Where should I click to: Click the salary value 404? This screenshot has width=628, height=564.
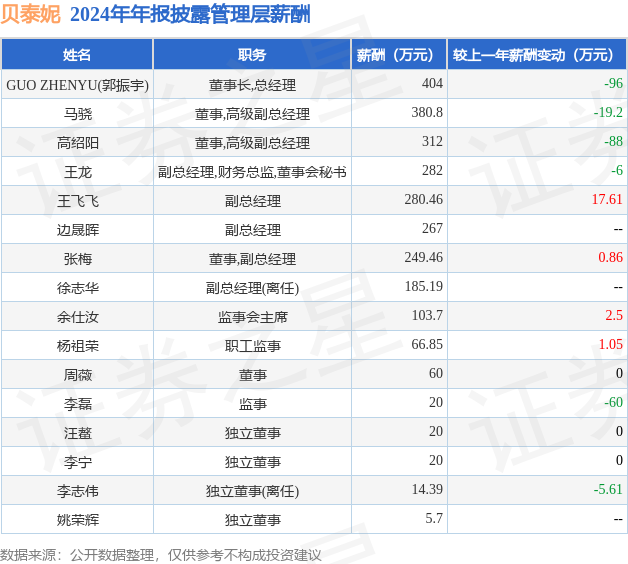[x=432, y=83]
